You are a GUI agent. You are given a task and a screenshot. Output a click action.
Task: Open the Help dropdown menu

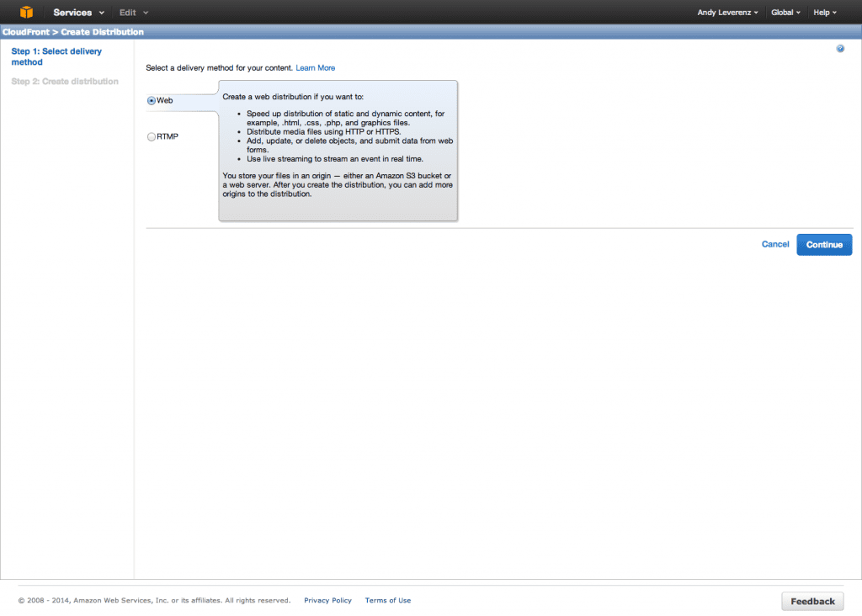click(824, 12)
